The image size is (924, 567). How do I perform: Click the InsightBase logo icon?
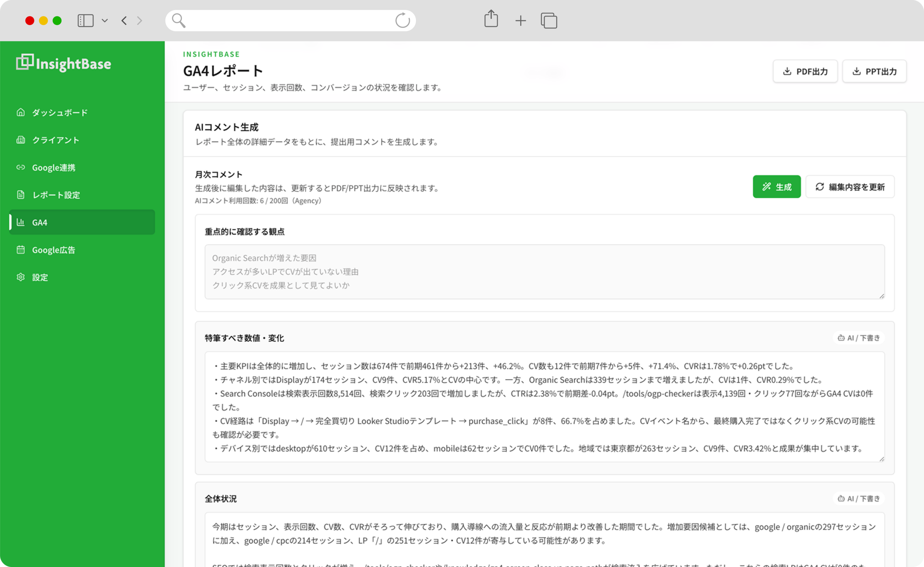25,62
